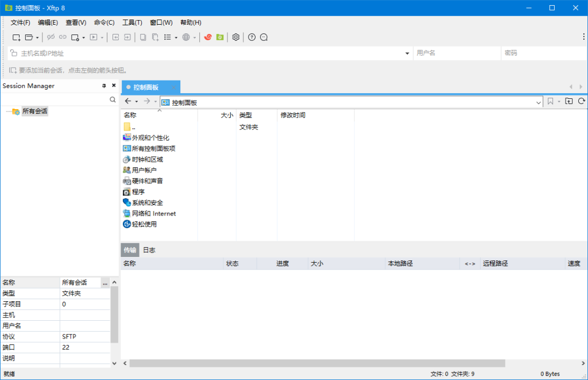Open the host address history dropdown

click(407, 53)
